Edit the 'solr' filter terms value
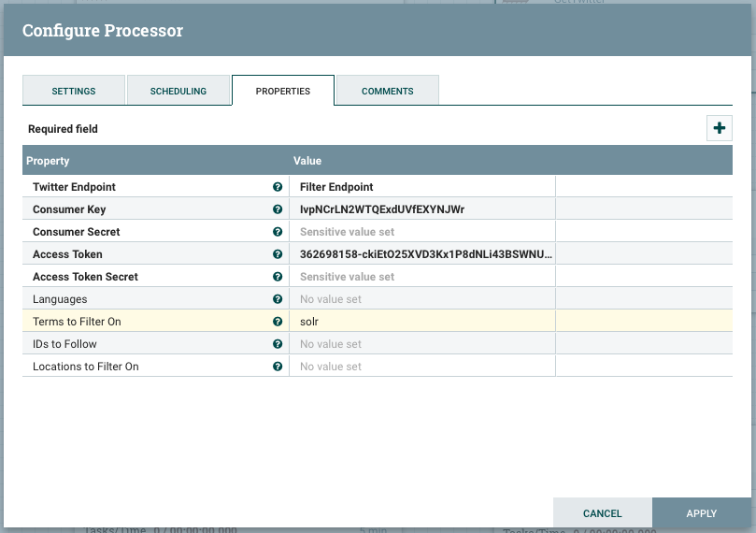The image size is (756, 533). tap(422, 322)
